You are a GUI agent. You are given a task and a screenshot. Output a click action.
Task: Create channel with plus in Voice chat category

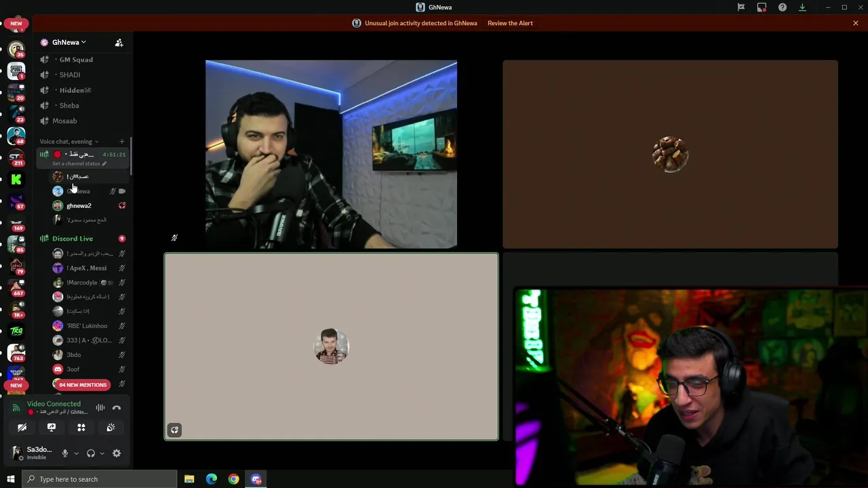(122, 142)
